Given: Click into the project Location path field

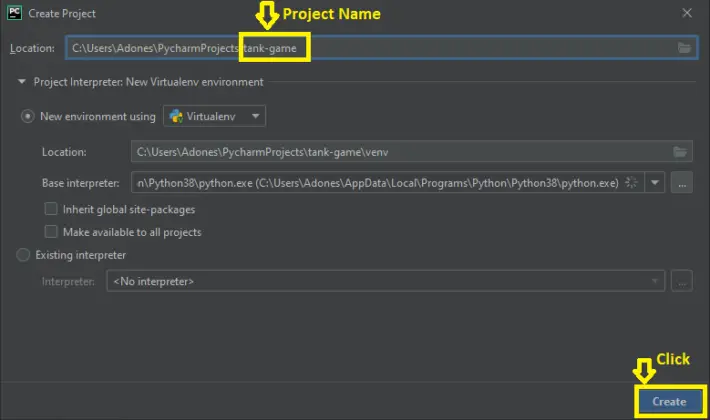Looking at the screenshot, I should [381, 48].
